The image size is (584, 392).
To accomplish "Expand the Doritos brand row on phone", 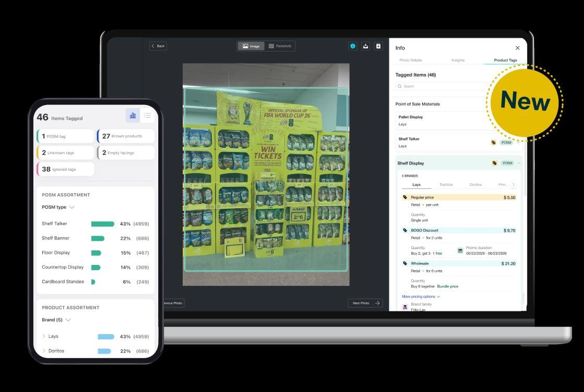I will click(x=44, y=351).
